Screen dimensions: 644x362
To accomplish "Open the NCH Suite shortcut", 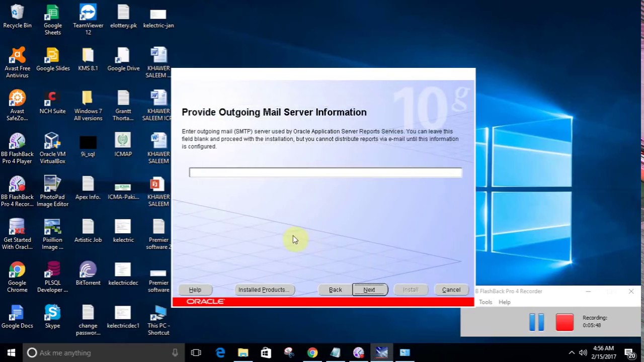I will point(52,102).
